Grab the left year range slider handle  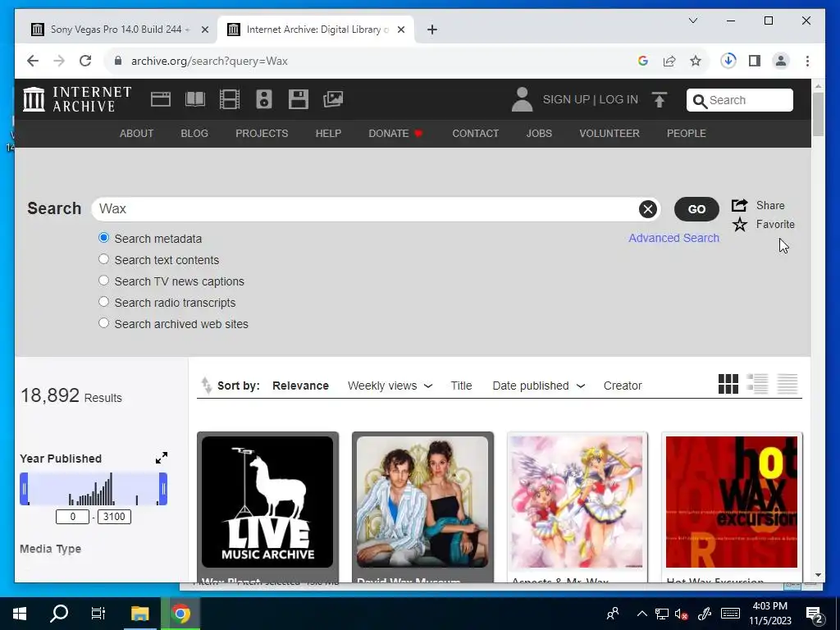tap(24, 489)
